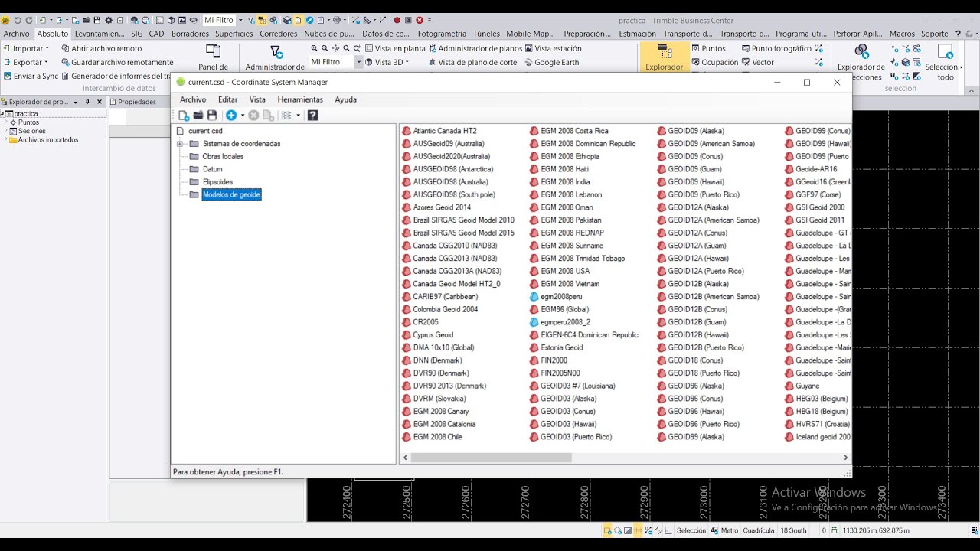980x551 pixels.
Task: Click the view style list icon
Action: (x=286, y=116)
